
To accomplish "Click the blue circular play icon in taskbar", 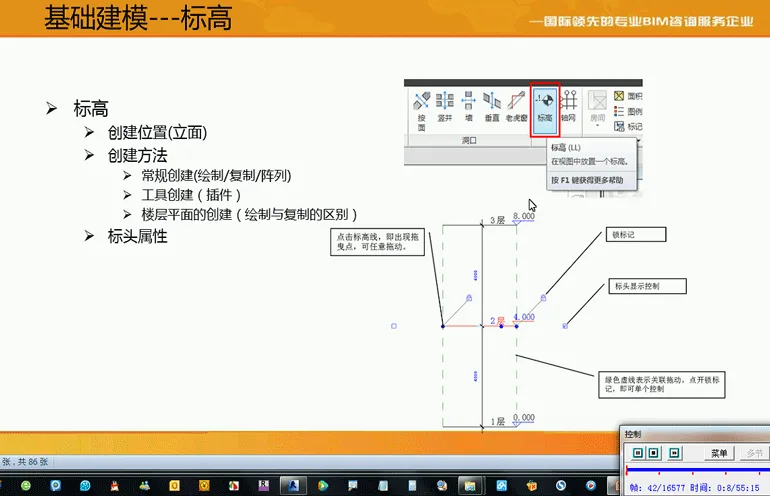I will point(590,486).
